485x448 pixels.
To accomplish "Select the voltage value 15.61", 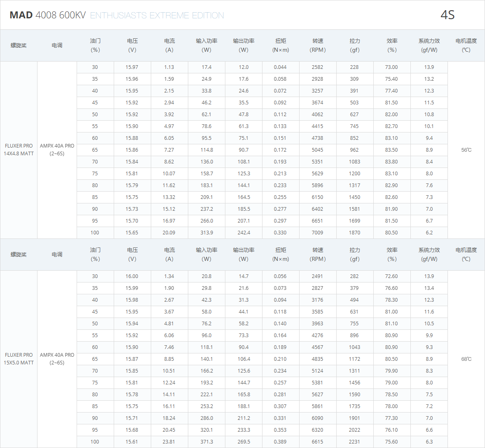I will coord(132,442).
